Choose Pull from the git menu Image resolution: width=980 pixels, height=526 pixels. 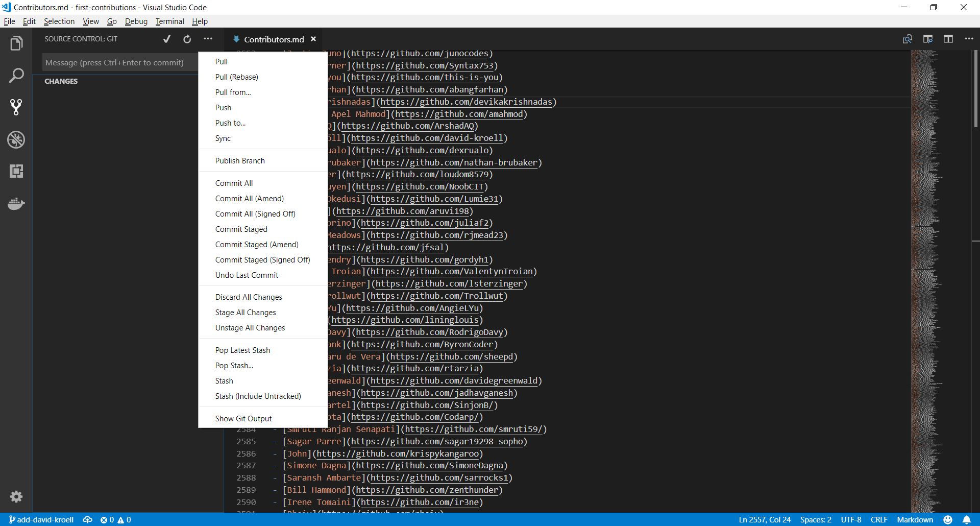(263, 62)
